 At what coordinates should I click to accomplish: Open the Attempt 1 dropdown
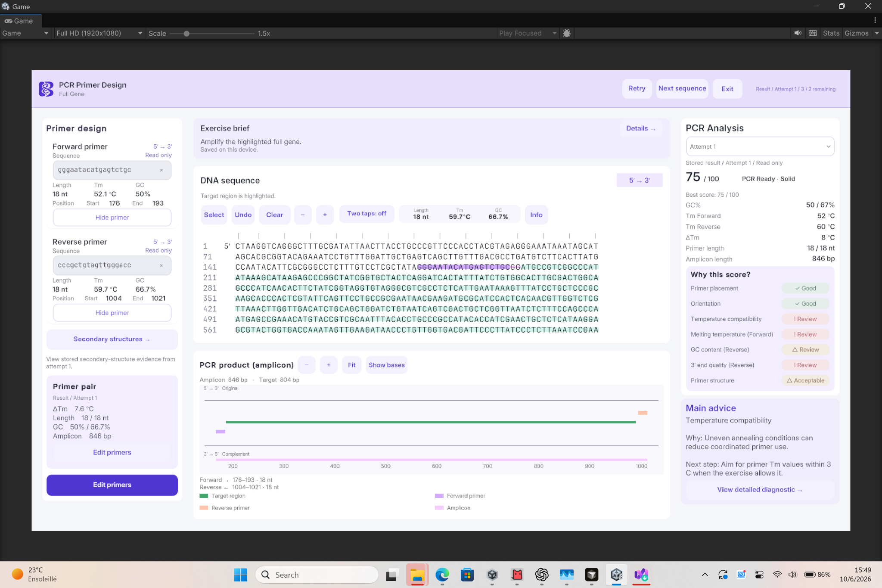coord(760,146)
